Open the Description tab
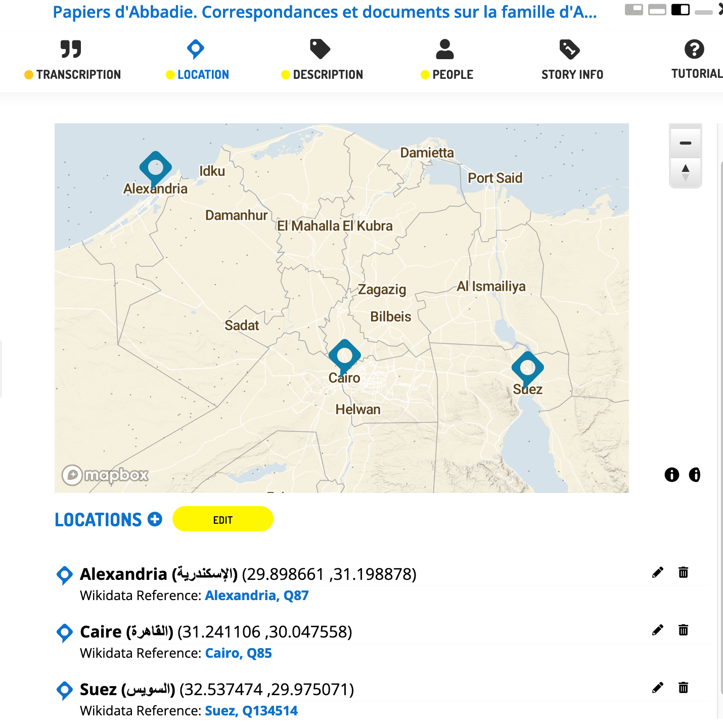This screenshot has width=723, height=728. [x=322, y=60]
